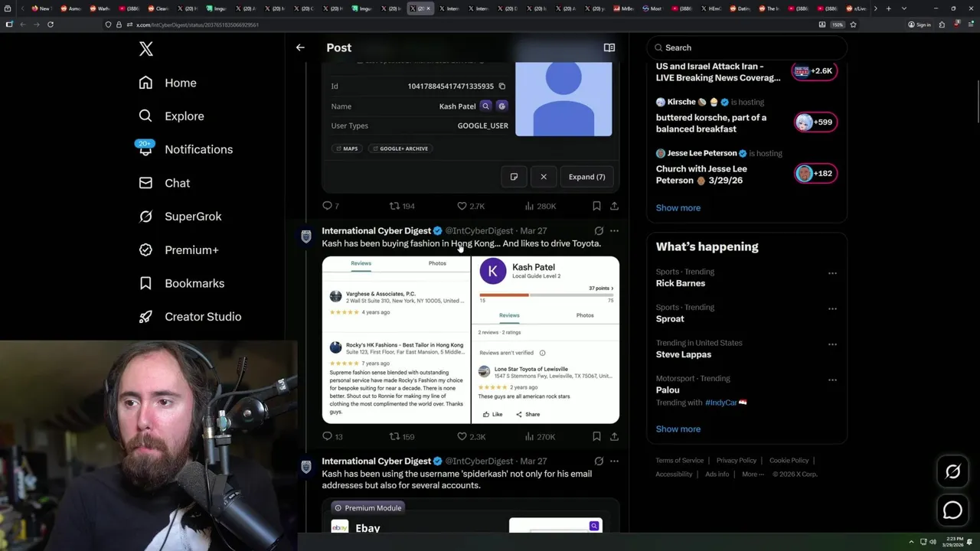Join the +182 Jesse Lee Peterson space

click(x=815, y=174)
